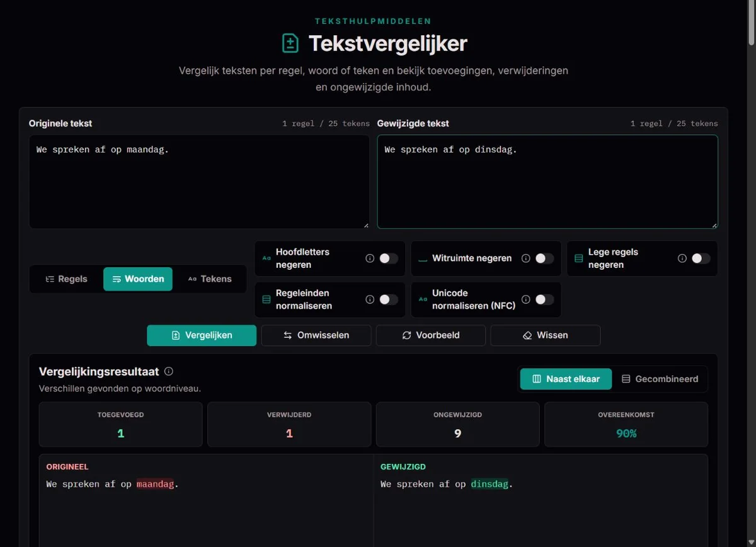Toggle Unicode normaliseren (NFC) switch
Screen dimensions: 756x547
(545, 299)
